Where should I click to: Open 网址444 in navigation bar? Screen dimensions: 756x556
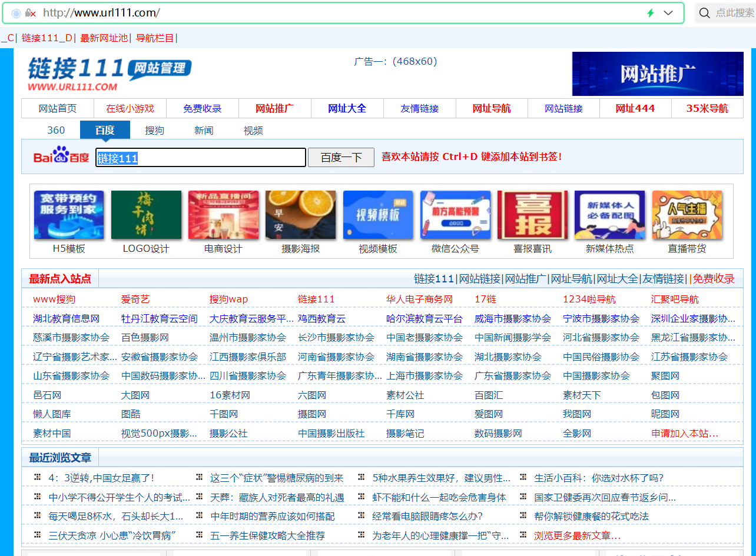pos(635,108)
